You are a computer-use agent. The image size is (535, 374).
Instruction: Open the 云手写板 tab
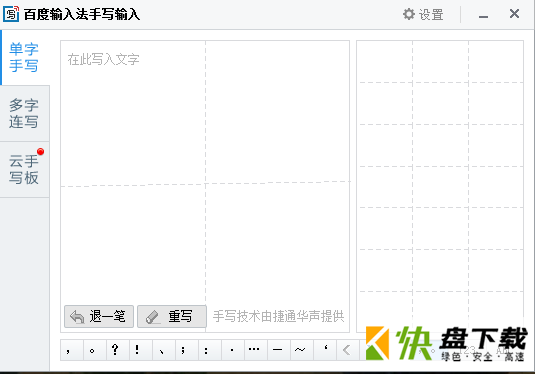(25, 169)
